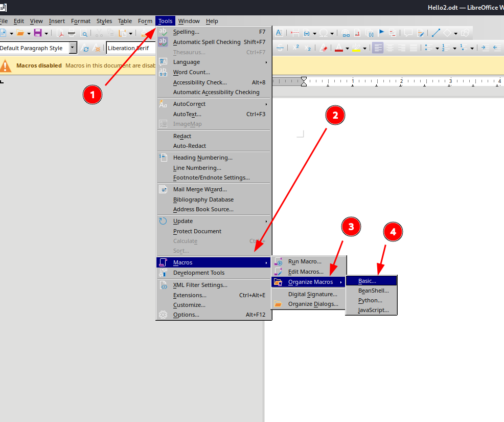Insert Text Box icon
The image size is (504, 422).
[x=279, y=33]
